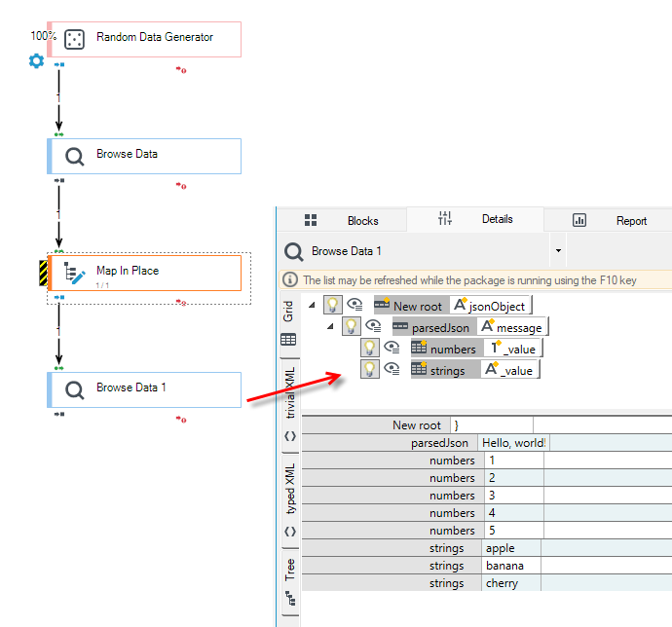Image resolution: width=672 pixels, height=627 pixels.
Task: Toggle lightbulb highlight for numbers
Action: click(369, 348)
